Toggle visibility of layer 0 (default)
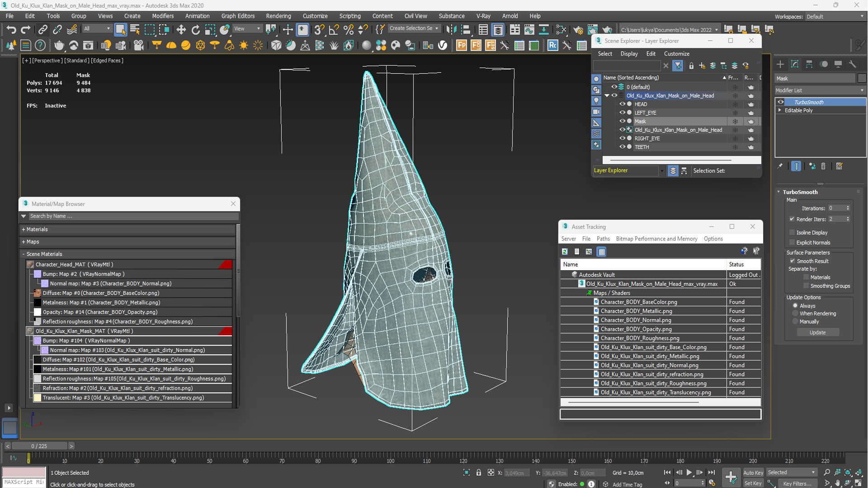This screenshot has width=868, height=488. coord(614,87)
